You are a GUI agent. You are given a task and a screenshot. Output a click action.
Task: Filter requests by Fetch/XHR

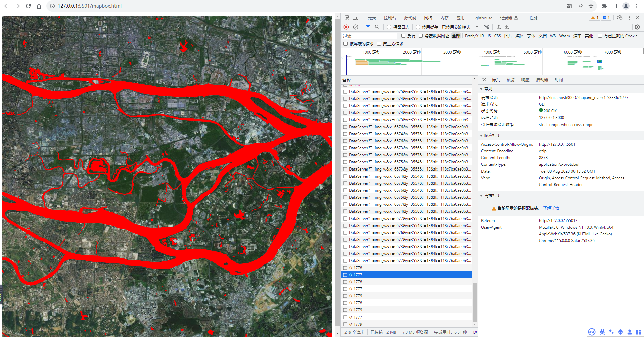pyautogui.click(x=474, y=36)
